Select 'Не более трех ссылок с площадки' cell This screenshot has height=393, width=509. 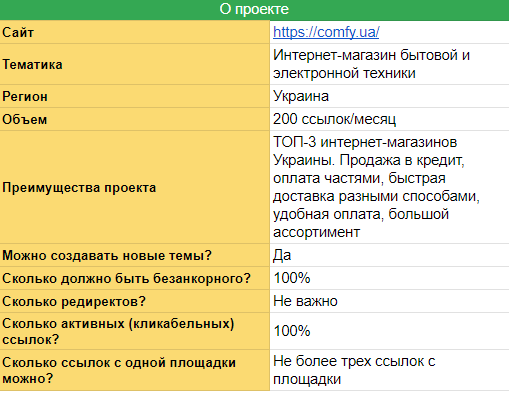click(389, 370)
